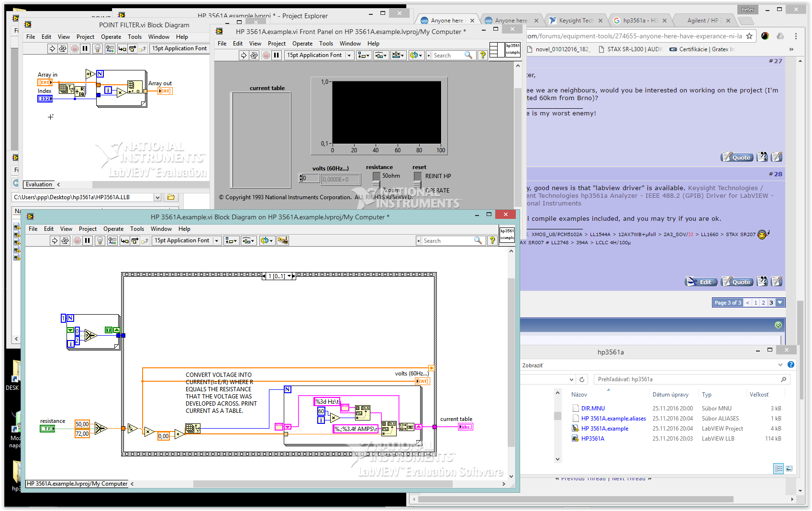
Task: Pause execution in POINT FILTER.vi toolbar
Action: (85, 48)
